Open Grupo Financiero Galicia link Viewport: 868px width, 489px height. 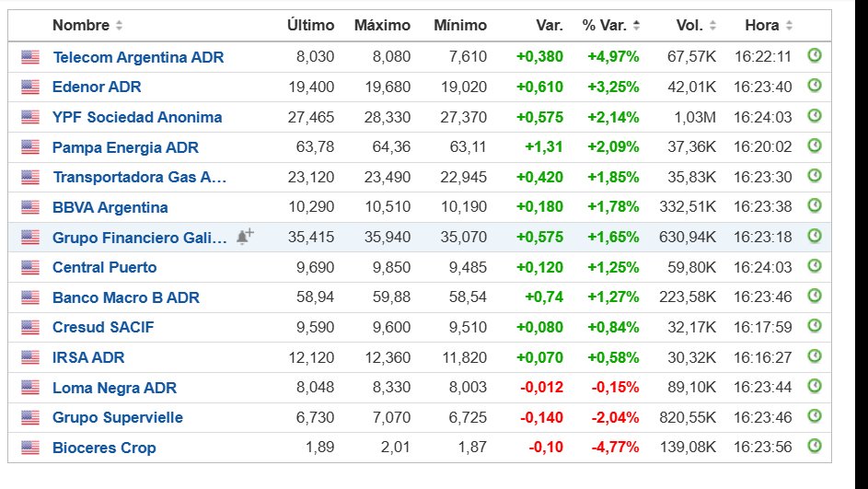(140, 238)
